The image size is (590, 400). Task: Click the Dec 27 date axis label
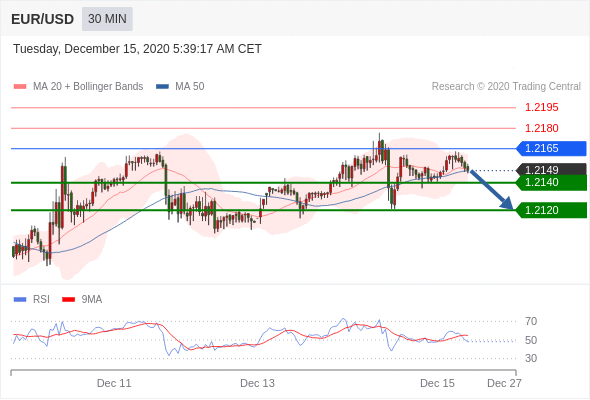click(504, 383)
